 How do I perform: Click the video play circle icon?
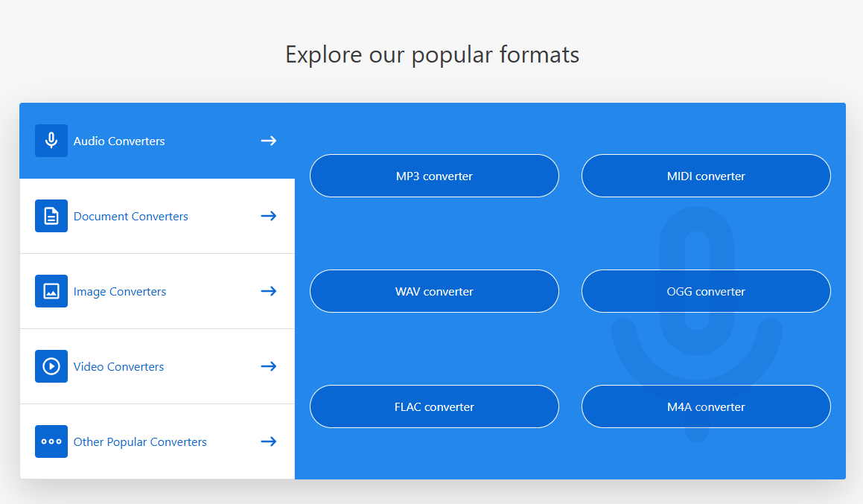click(x=51, y=366)
